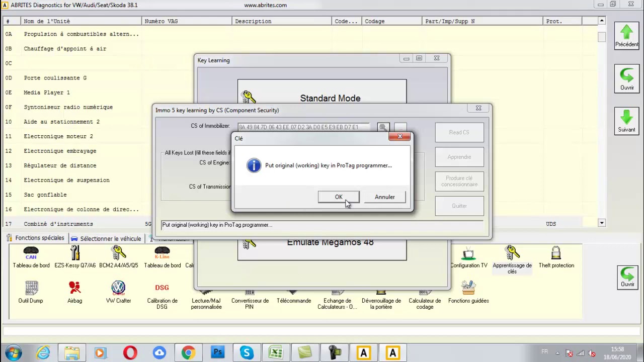This screenshot has width=644, height=362.
Task: Open Fonctions guidées function
Action: tap(468, 293)
